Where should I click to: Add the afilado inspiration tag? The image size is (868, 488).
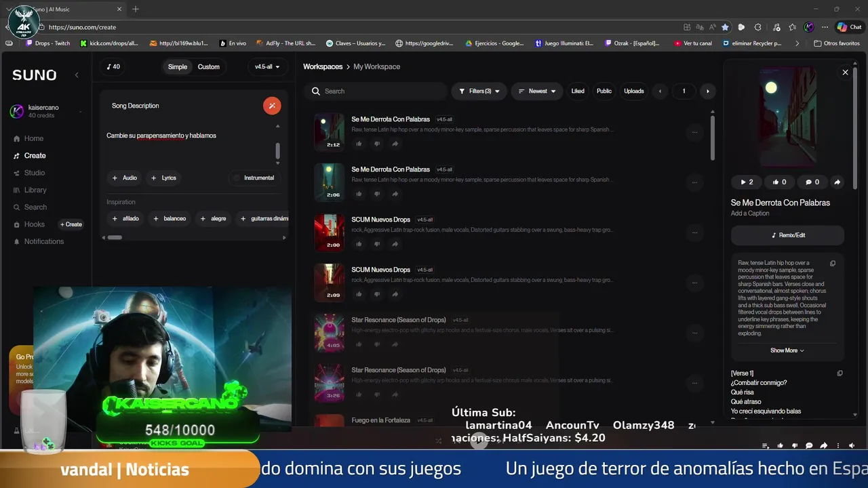pos(125,218)
